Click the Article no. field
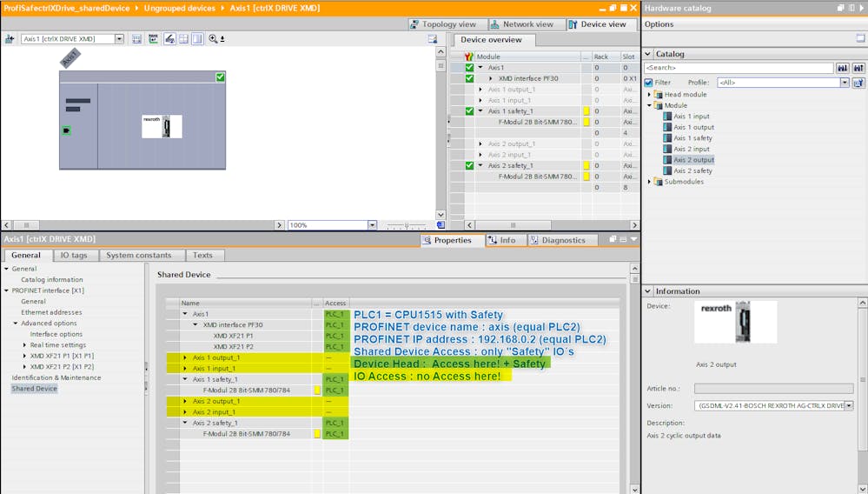This screenshot has height=494, width=868. tap(773, 388)
